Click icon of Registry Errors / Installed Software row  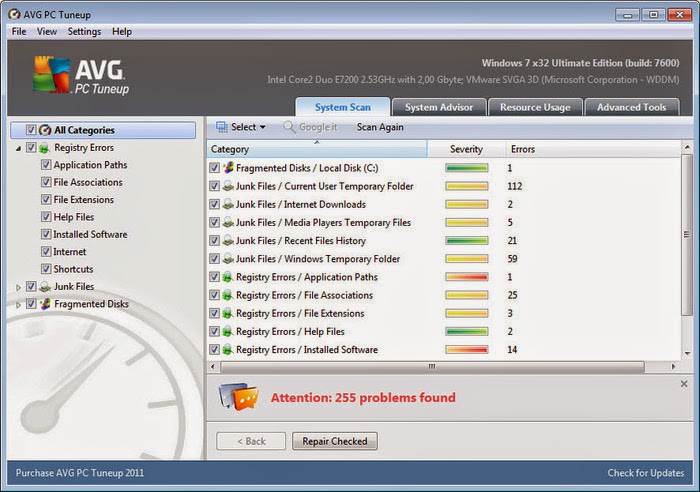point(228,350)
